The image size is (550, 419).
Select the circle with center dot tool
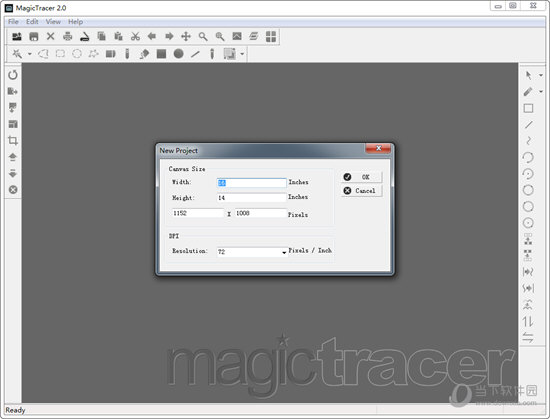(x=528, y=223)
